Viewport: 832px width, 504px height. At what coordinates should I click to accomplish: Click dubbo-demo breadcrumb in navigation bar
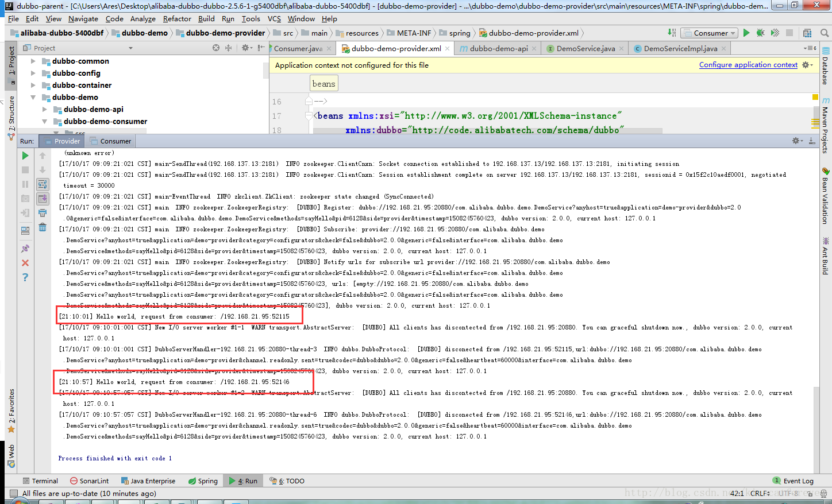(x=140, y=33)
